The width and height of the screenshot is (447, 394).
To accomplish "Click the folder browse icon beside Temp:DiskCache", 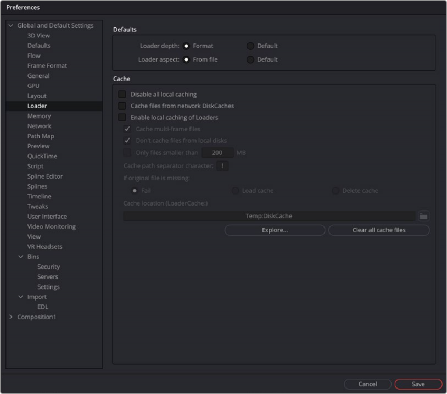I will [423, 216].
